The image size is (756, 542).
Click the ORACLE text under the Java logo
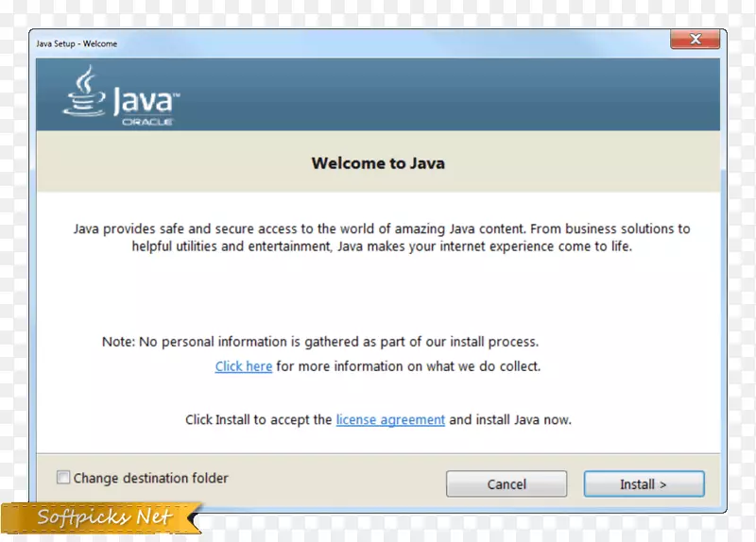click(x=146, y=122)
